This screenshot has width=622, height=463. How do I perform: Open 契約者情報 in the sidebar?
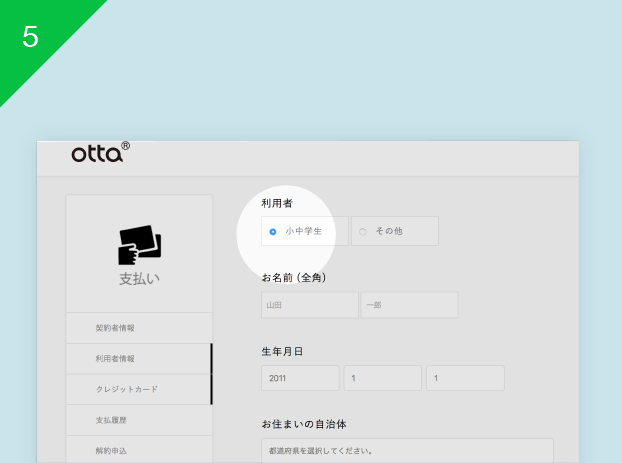point(139,328)
